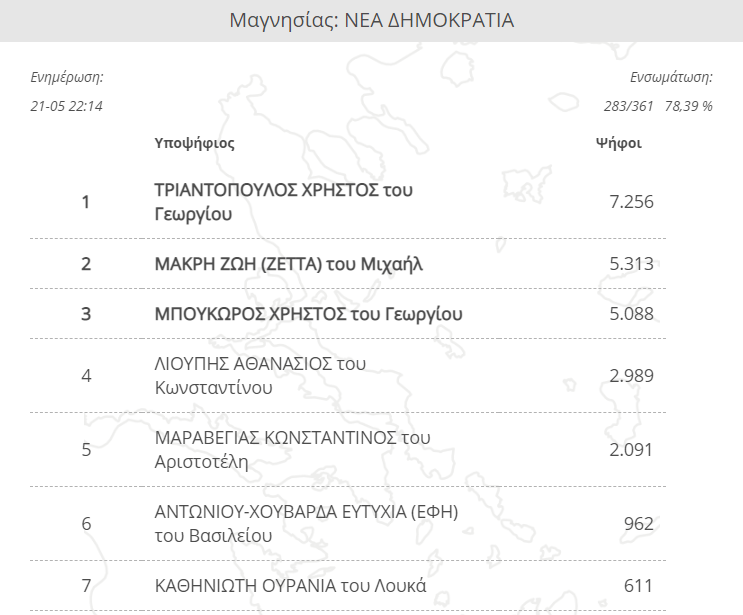Click the Ενημέρωση timestamp 21-05 22:14

click(x=66, y=106)
